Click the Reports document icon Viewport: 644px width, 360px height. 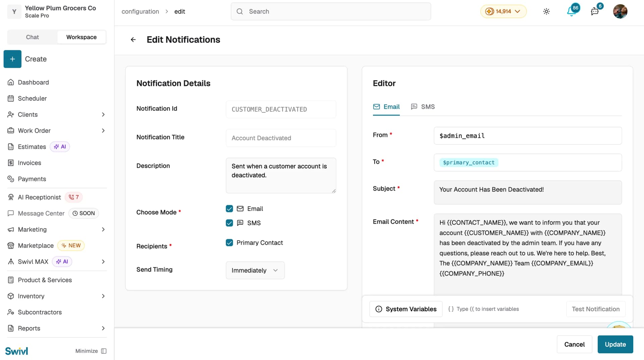click(11, 328)
